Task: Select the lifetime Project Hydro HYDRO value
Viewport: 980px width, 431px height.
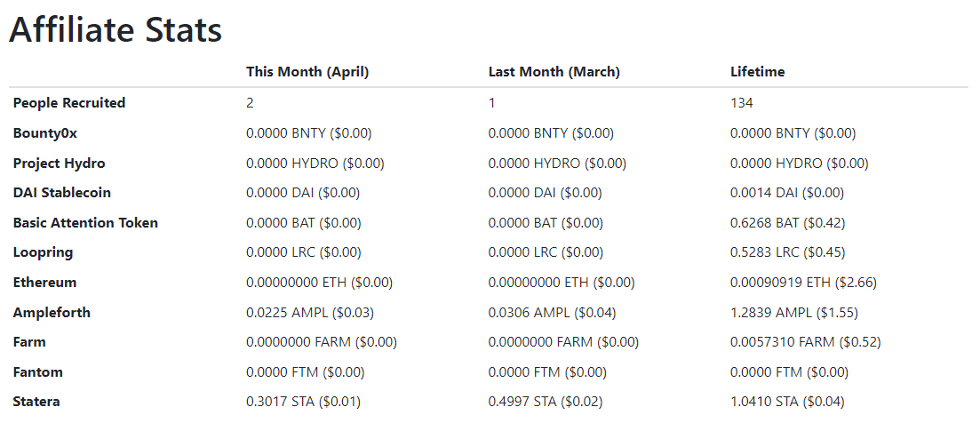Action: (x=800, y=164)
